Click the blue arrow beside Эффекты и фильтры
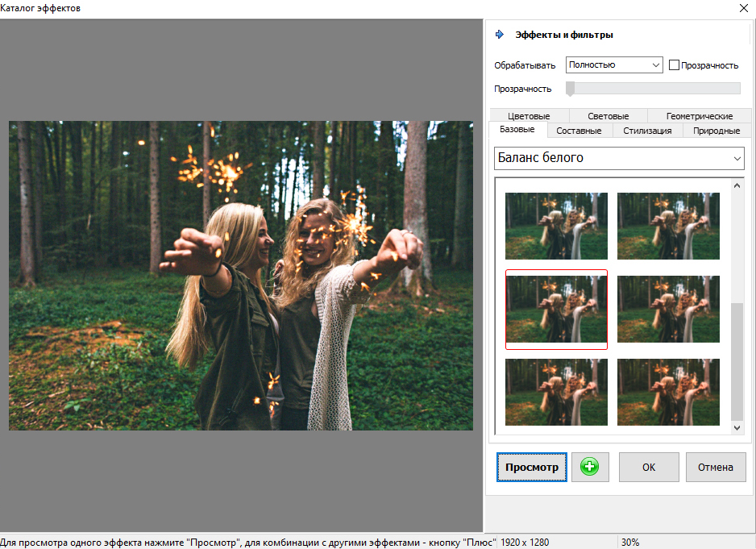 500,35
